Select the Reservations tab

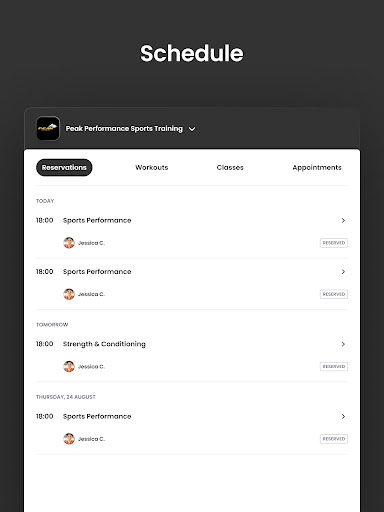[x=64, y=167]
